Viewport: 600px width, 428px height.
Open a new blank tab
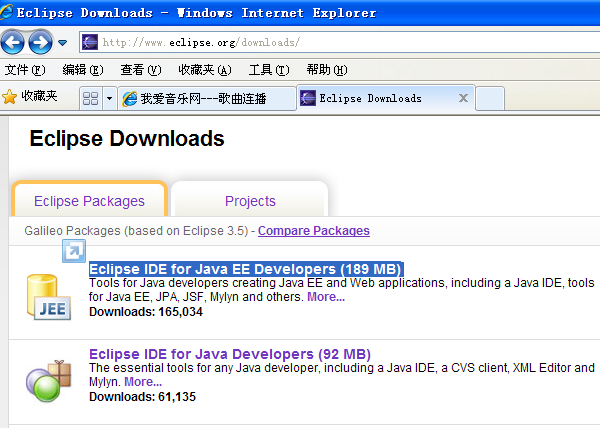(490, 99)
